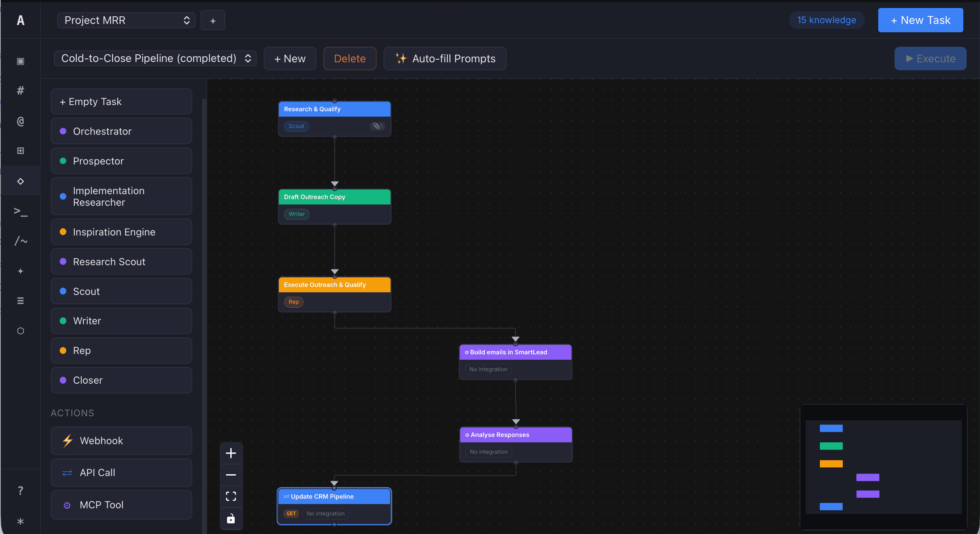Open the grid view icon in the sidebar

[20, 150]
